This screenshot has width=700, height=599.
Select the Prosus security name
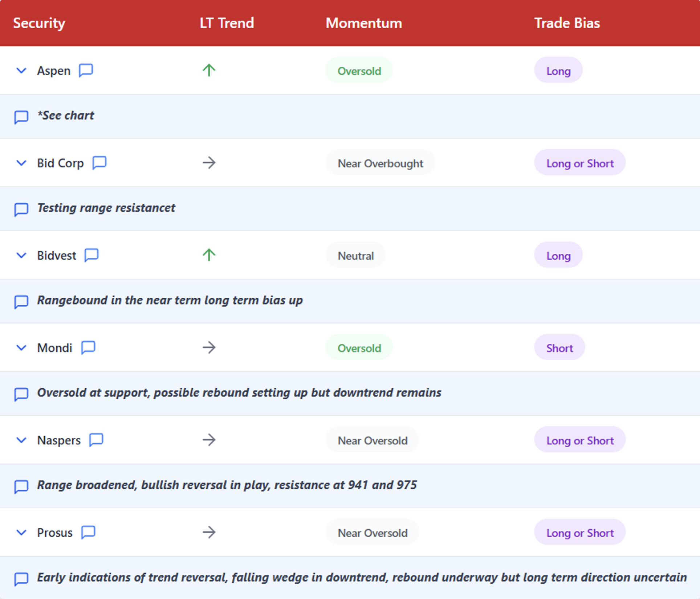pos(55,533)
